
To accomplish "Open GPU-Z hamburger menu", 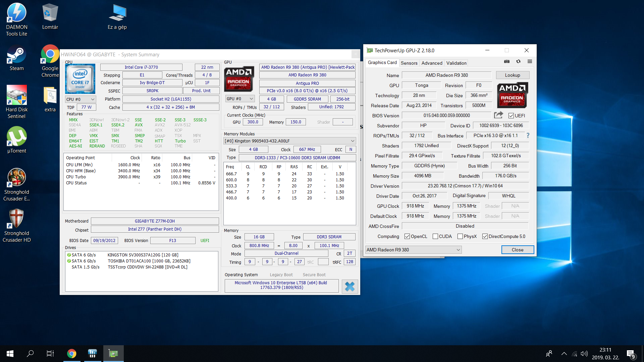I will coord(530,61).
